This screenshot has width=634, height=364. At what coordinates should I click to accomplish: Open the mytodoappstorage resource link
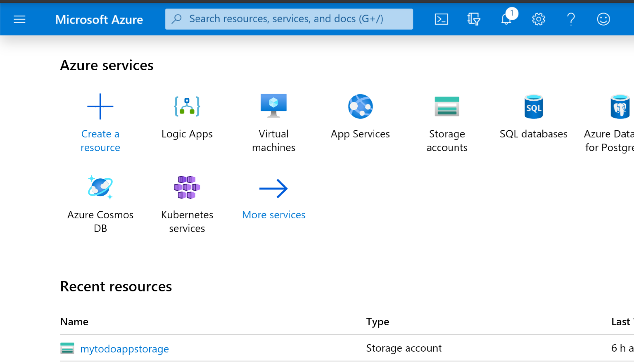[x=124, y=349]
